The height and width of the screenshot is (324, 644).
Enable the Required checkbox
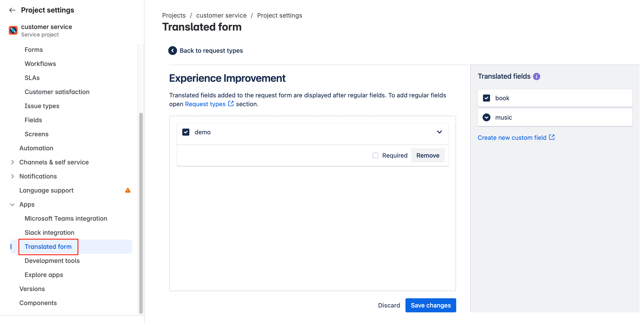coord(375,155)
